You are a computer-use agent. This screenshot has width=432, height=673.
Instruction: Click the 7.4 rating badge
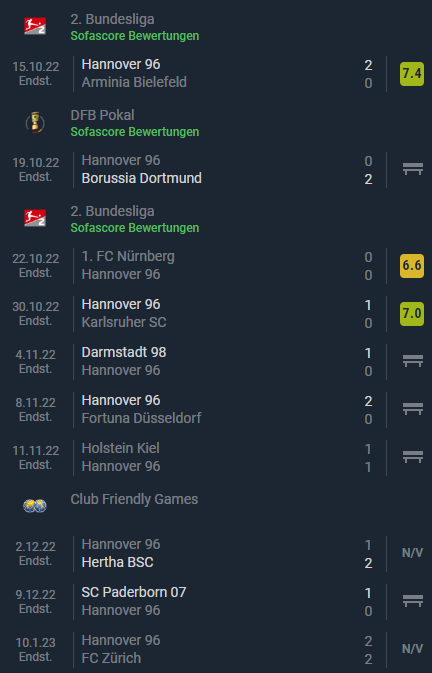coord(412,74)
